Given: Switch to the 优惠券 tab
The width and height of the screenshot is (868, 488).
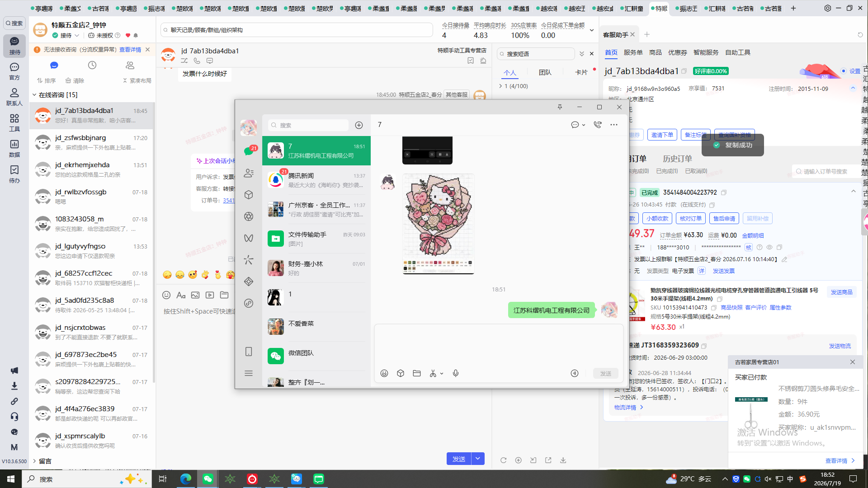Looking at the screenshot, I should [x=677, y=52].
